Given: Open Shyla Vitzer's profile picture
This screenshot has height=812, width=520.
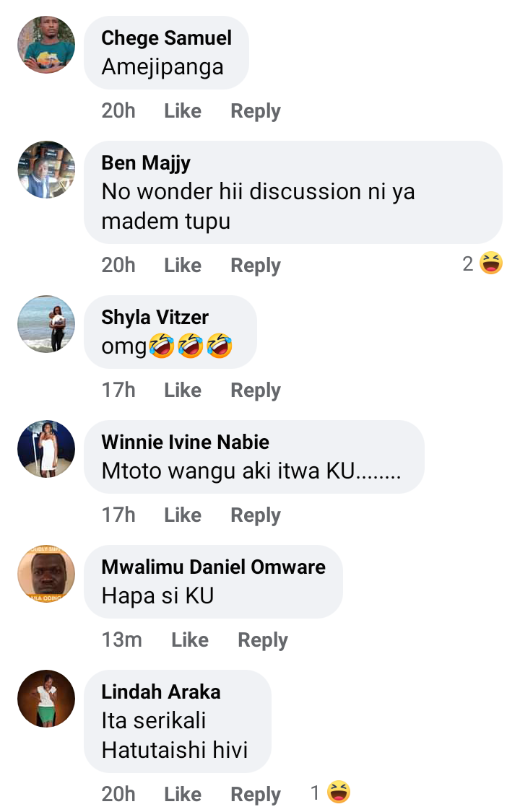Looking at the screenshot, I should pos(46,324).
